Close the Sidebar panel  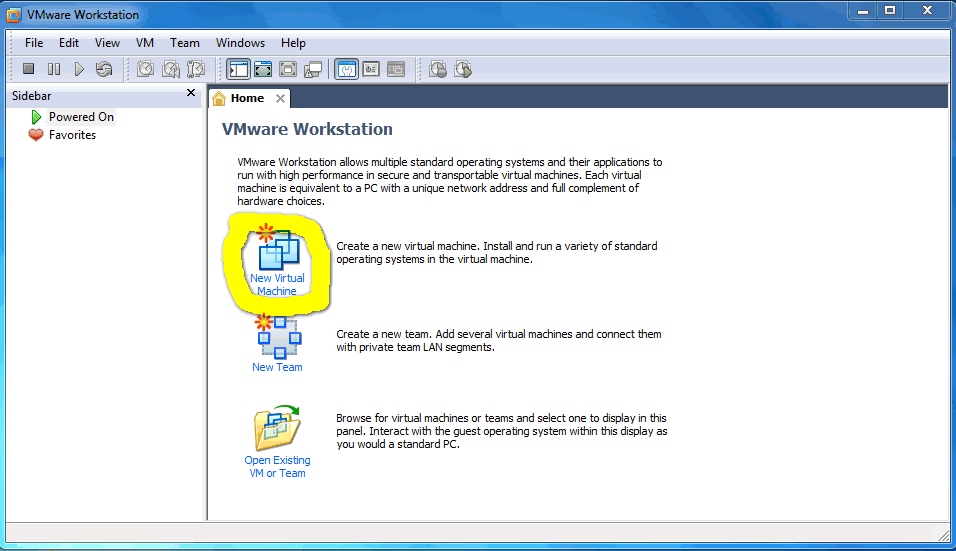[191, 93]
